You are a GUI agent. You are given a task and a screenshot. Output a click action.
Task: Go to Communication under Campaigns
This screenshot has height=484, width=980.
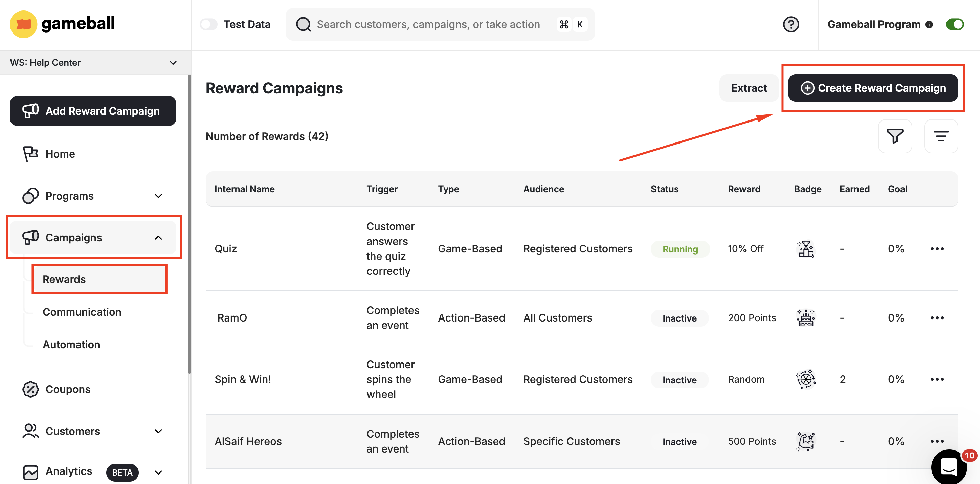[x=82, y=312]
